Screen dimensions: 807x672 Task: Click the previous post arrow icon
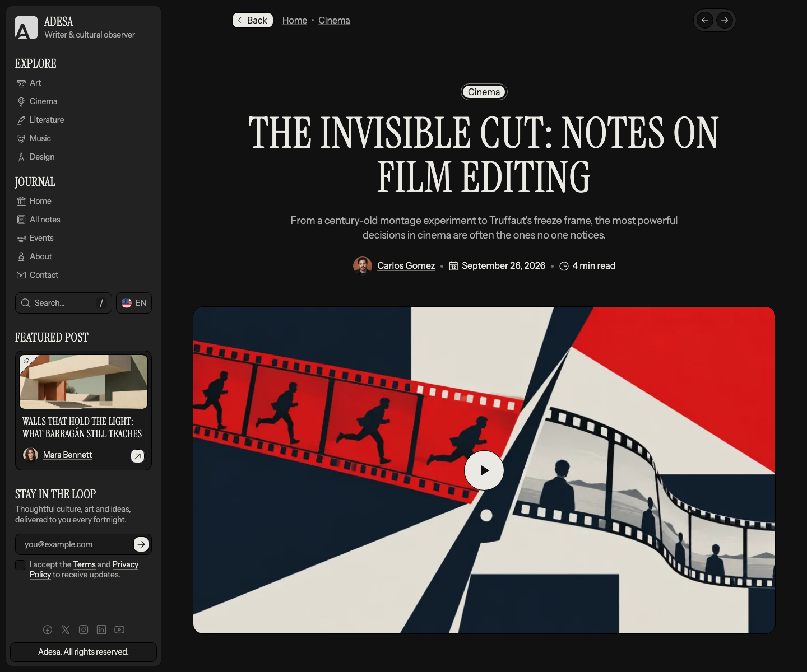(x=705, y=20)
